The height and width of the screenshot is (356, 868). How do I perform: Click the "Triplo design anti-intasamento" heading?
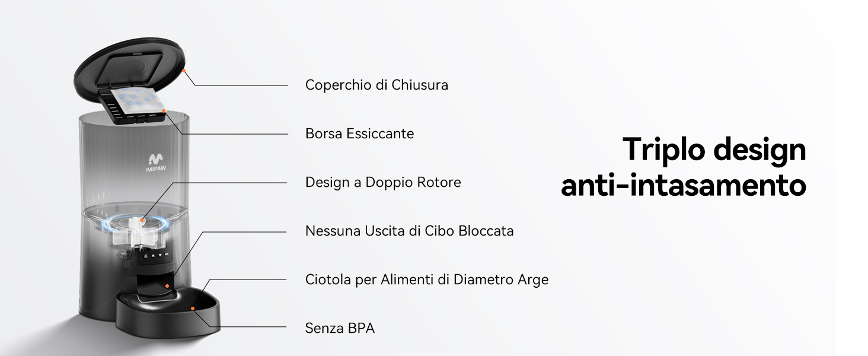coord(684,167)
